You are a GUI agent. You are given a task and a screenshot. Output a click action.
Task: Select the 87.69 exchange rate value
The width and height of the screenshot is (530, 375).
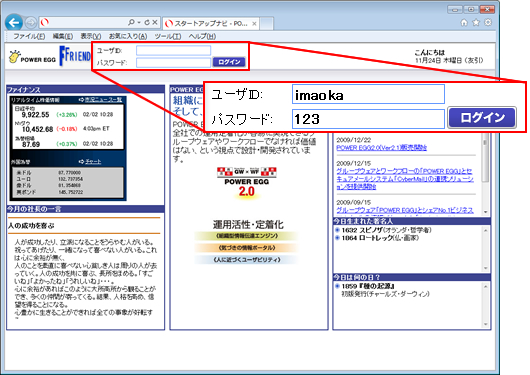coord(31,144)
